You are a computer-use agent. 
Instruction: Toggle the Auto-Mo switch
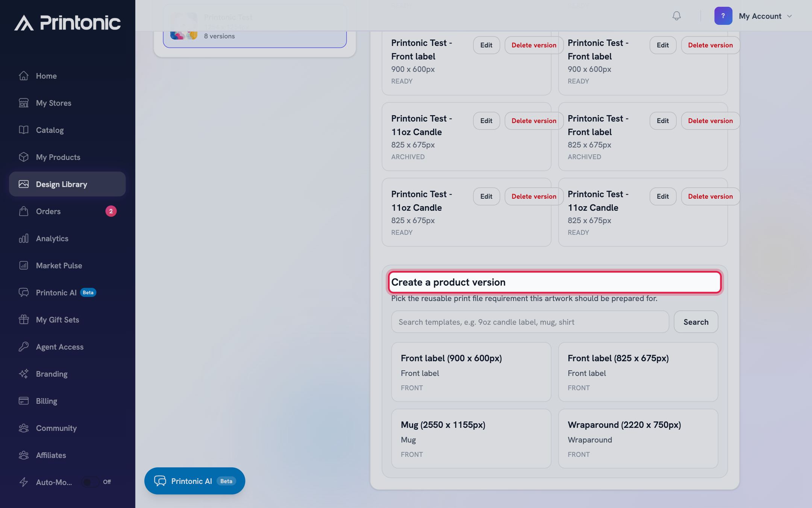(91, 482)
